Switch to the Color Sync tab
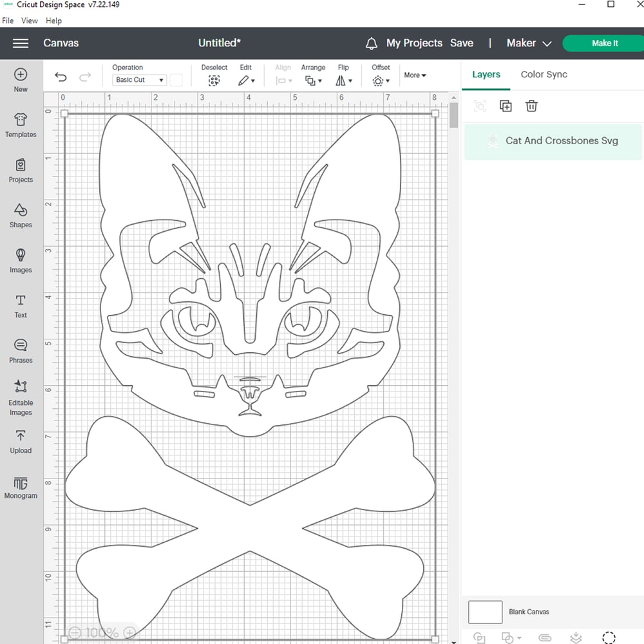The width and height of the screenshot is (644, 644). click(544, 74)
